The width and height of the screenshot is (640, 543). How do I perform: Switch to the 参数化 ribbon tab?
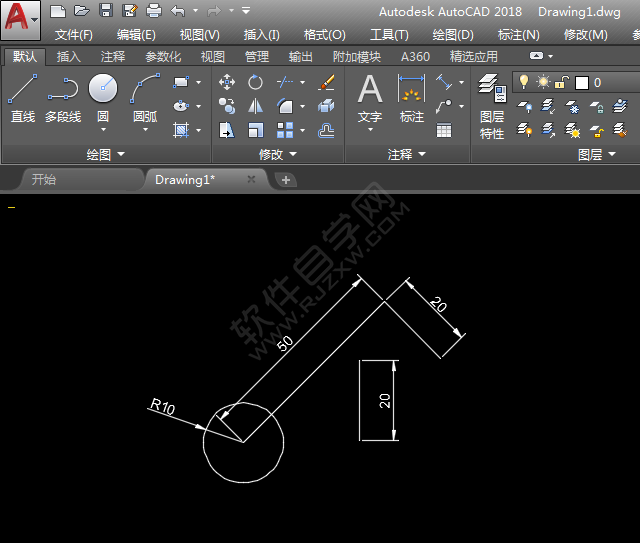tap(163, 57)
